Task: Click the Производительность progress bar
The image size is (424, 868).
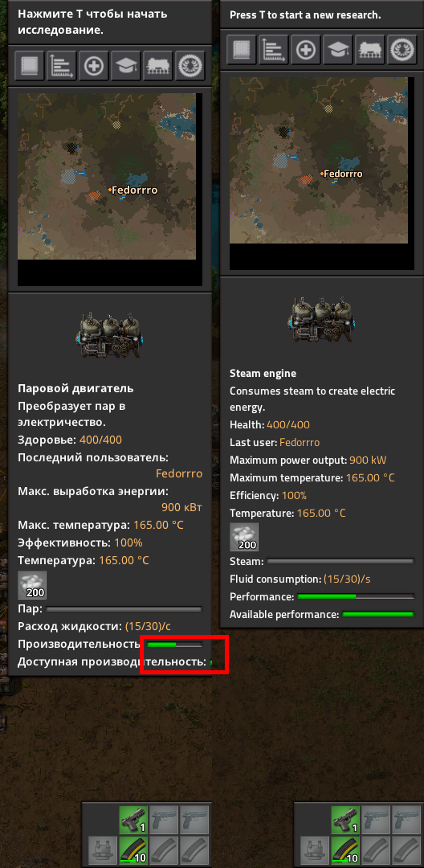Action: (x=175, y=645)
